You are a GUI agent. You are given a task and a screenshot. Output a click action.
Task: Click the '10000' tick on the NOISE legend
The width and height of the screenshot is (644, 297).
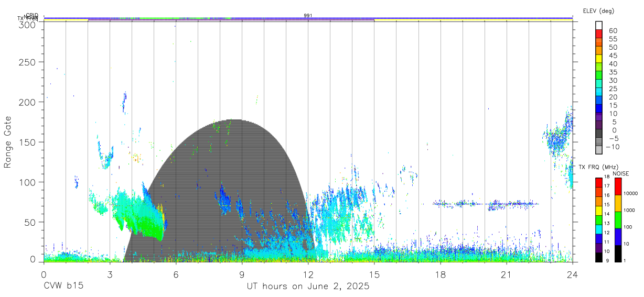coord(631,194)
